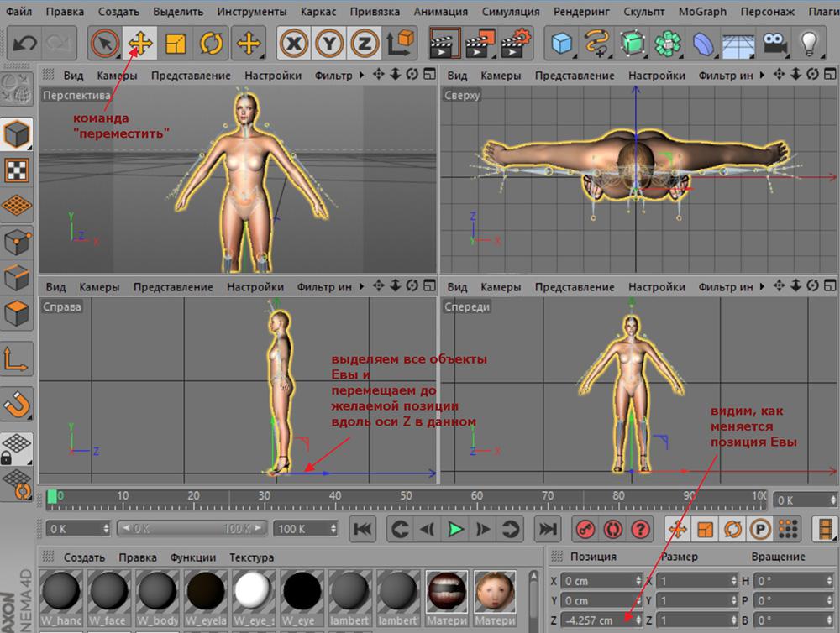This screenshot has width=840, height=633.
Task: Toggle X axis lock
Action: pos(294,42)
